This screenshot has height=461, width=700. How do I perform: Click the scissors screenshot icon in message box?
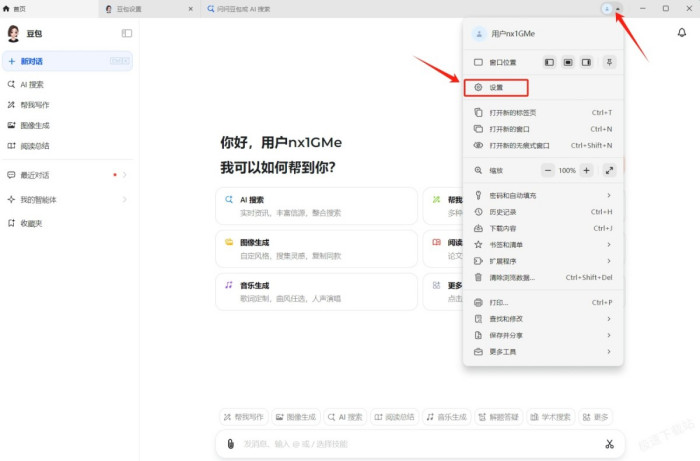(x=609, y=444)
